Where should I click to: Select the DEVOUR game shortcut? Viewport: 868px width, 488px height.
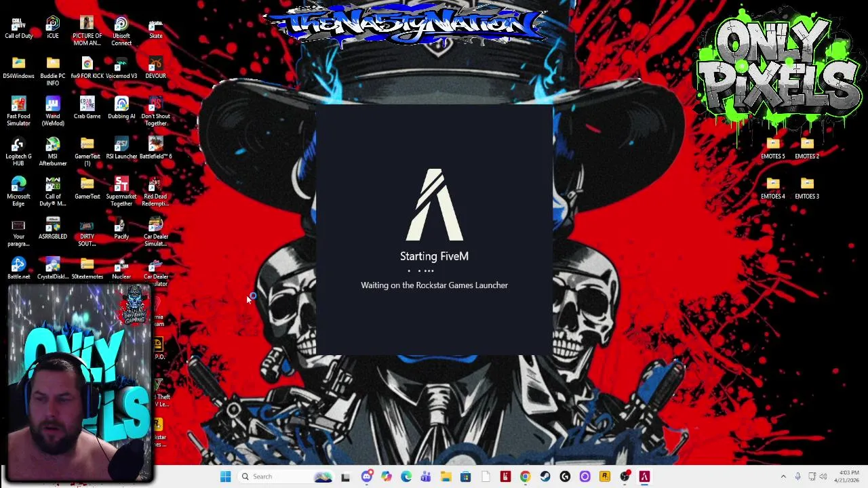click(x=156, y=68)
